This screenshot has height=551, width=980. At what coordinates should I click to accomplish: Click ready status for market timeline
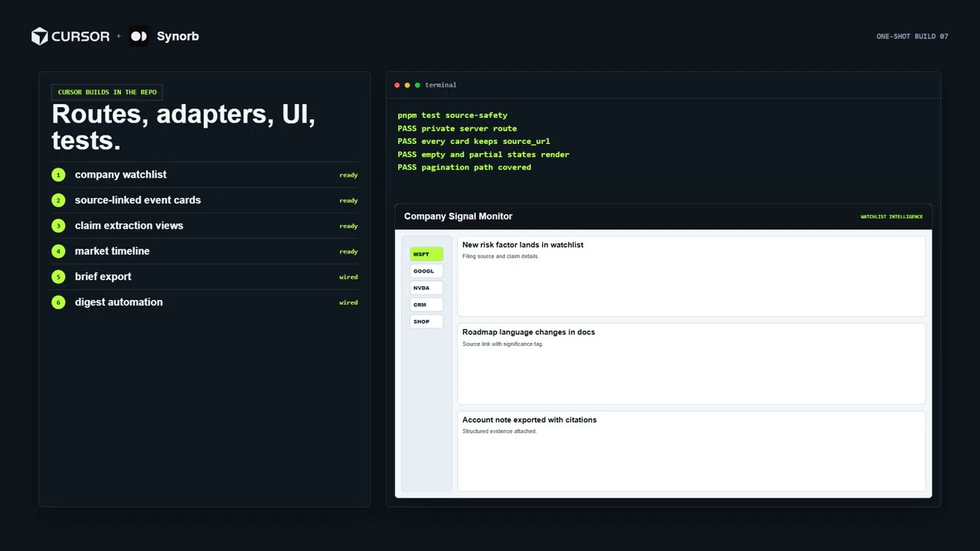tap(348, 252)
